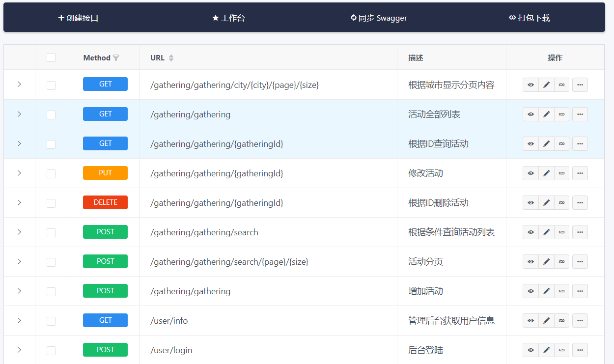Preview the 根据城市显示分页内容 interface with eye icon
The width and height of the screenshot is (614, 364).
coord(530,84)
